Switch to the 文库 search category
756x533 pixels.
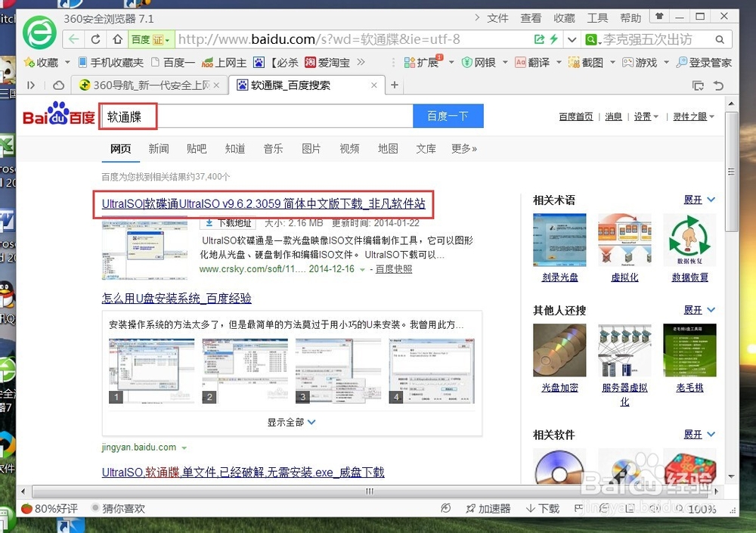426,149
